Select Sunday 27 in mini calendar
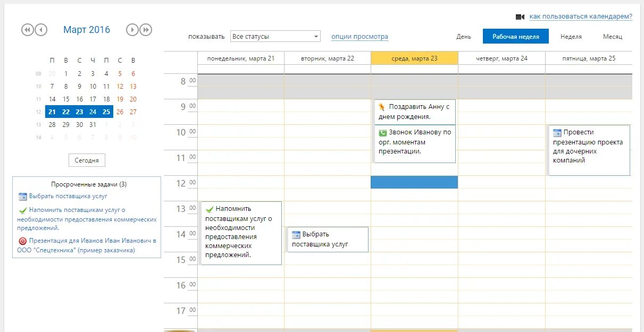Image resolution: width=644 pixels, height=332 pixels. [x=133, y=112]
